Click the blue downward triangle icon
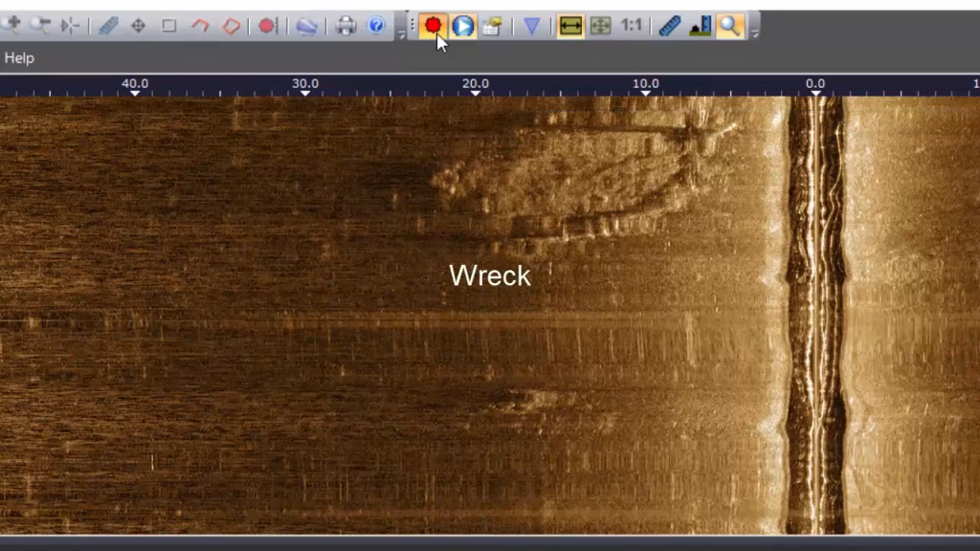Viewport: 980px width, 551px height. pos(532,26)
